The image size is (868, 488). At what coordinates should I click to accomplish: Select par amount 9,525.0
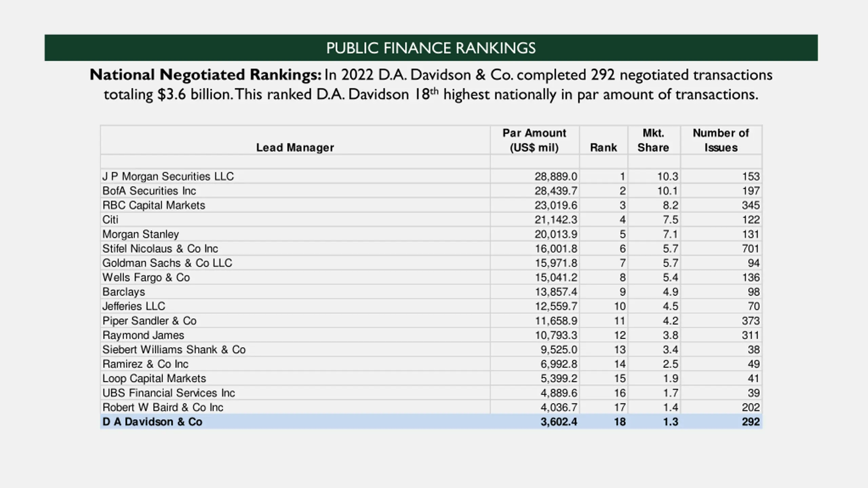559,349
